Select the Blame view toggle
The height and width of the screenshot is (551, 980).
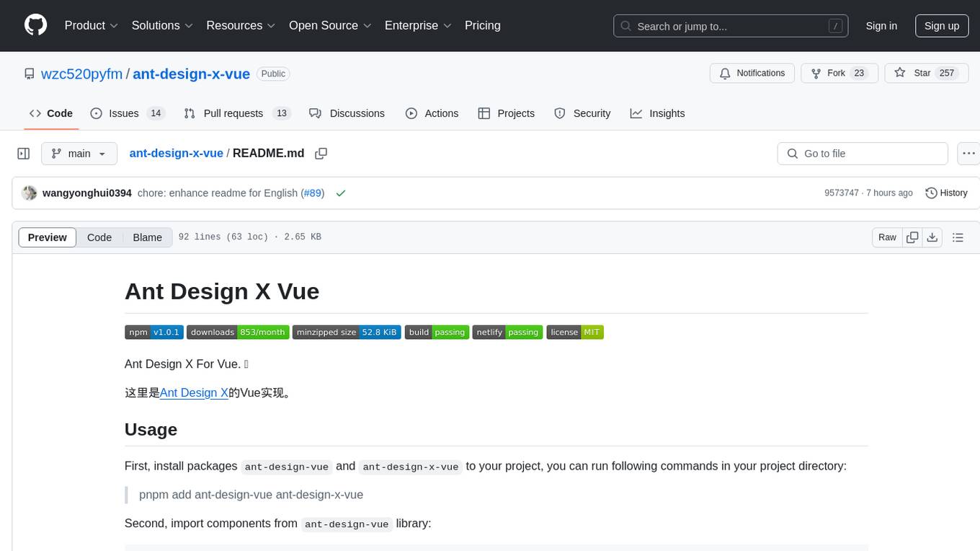[x=148, y=237]
